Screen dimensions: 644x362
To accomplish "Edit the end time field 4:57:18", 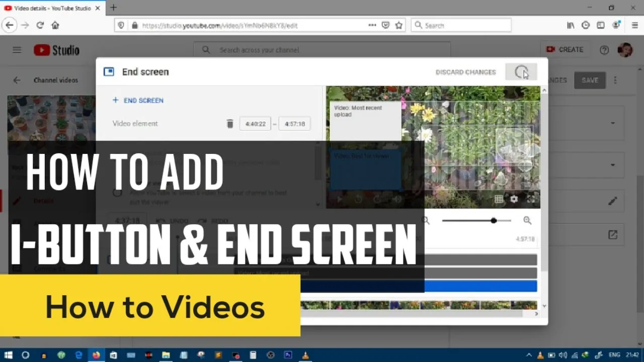I will pos(295,124).
